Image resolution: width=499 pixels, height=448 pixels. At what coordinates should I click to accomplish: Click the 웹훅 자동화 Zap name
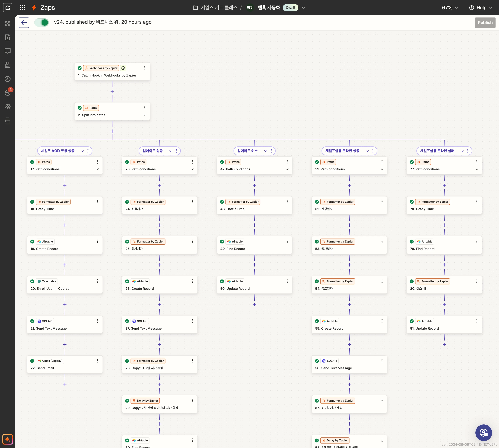click(269, 8)
